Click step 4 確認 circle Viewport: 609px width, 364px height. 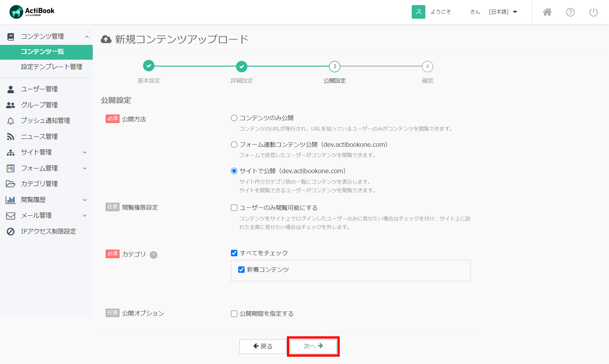tap(427, 66)
